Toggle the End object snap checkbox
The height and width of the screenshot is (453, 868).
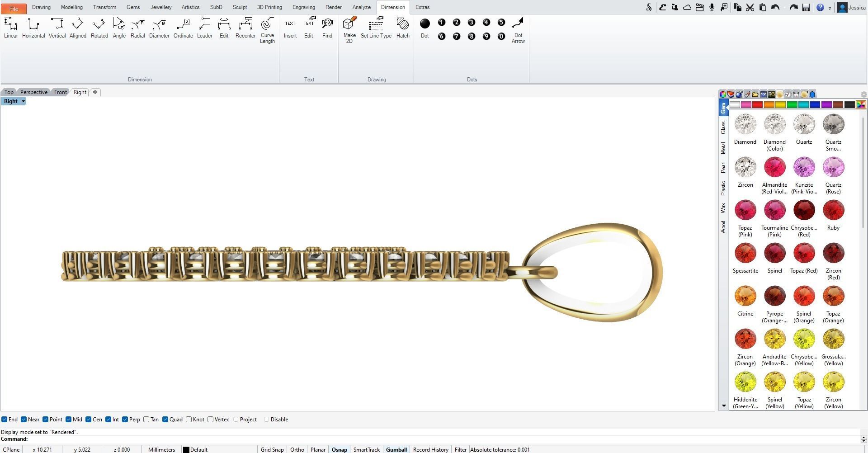[4, 420]
